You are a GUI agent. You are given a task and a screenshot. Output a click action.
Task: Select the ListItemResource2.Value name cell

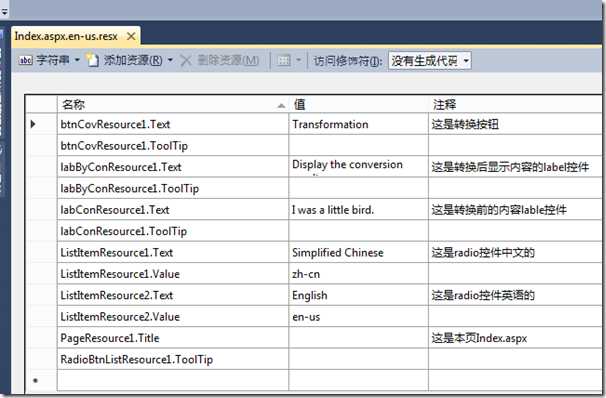click(x=173, y=317)
